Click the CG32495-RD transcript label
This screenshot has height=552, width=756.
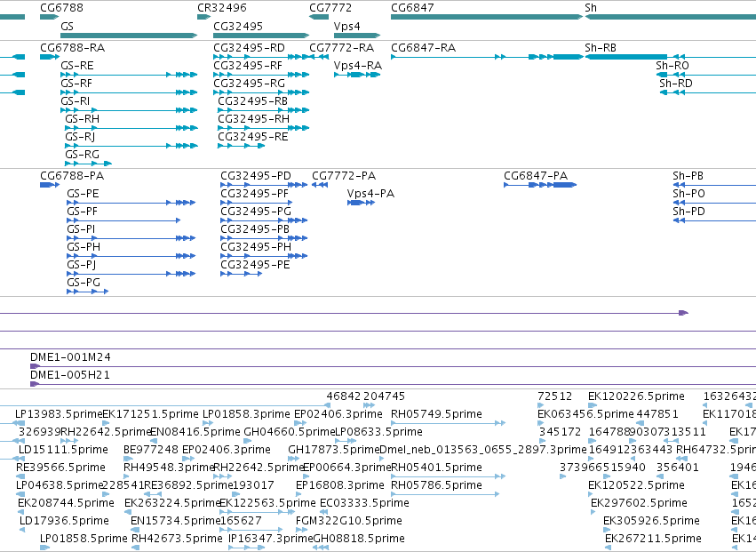click(x=250, y=48)
